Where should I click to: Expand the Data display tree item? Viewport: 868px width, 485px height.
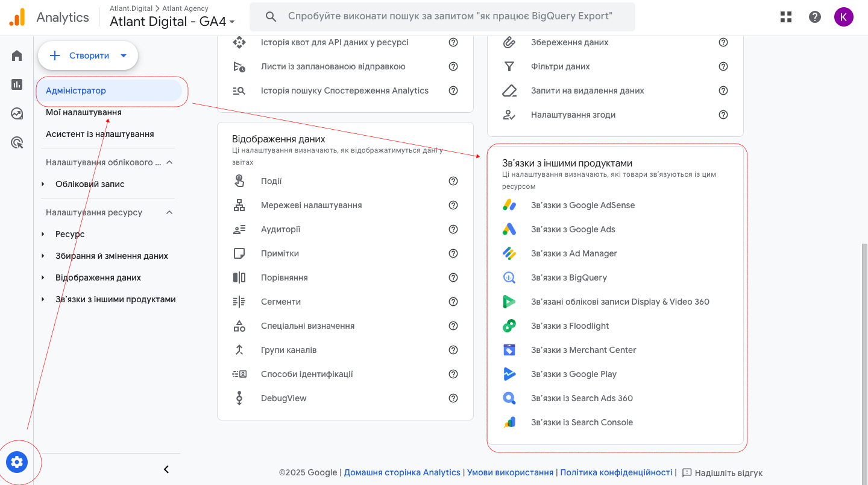(43, 277)
